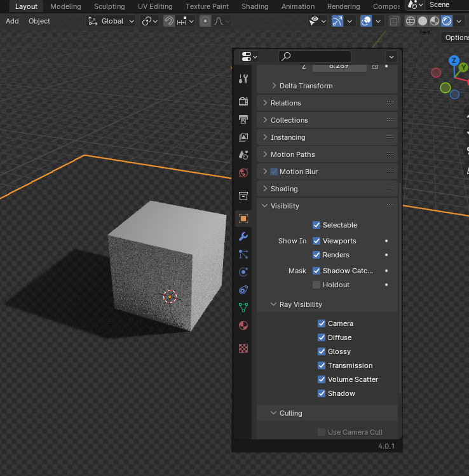Open the Object properties tab
Viewport: 469px width, 476px height.
pyautogui.click(x=243, y=219)
